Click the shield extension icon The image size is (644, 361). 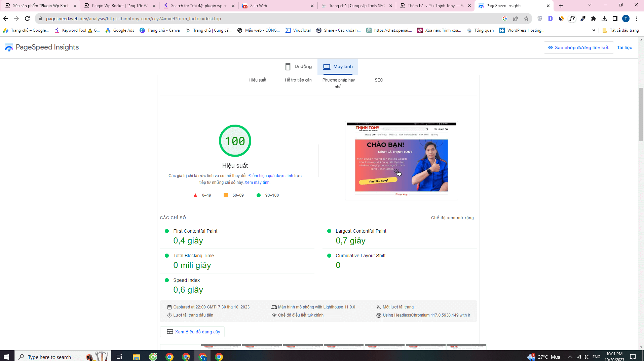(540, 19)
